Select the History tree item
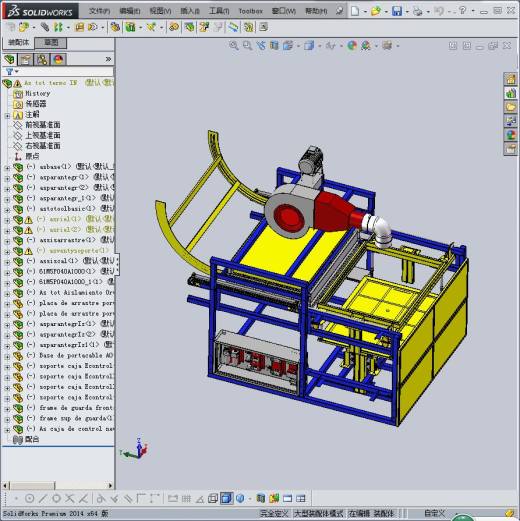The width and height of the screenshot is (520, 521). (38, 94)
